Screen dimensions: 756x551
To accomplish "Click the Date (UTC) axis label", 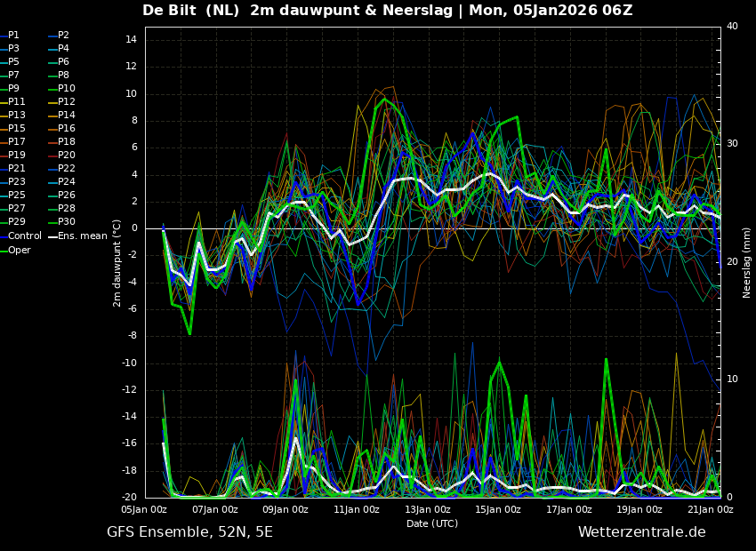I will pos(432,523).
